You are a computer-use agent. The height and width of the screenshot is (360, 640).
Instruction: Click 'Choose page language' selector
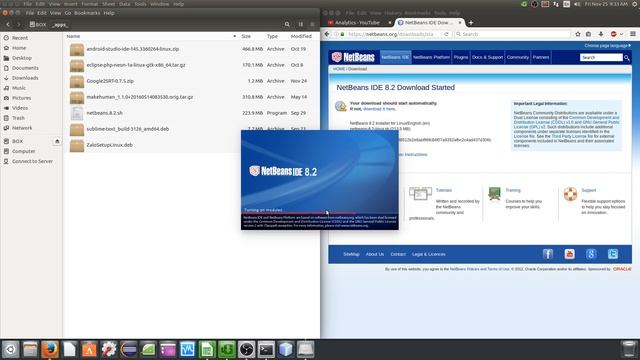point(607,46)
